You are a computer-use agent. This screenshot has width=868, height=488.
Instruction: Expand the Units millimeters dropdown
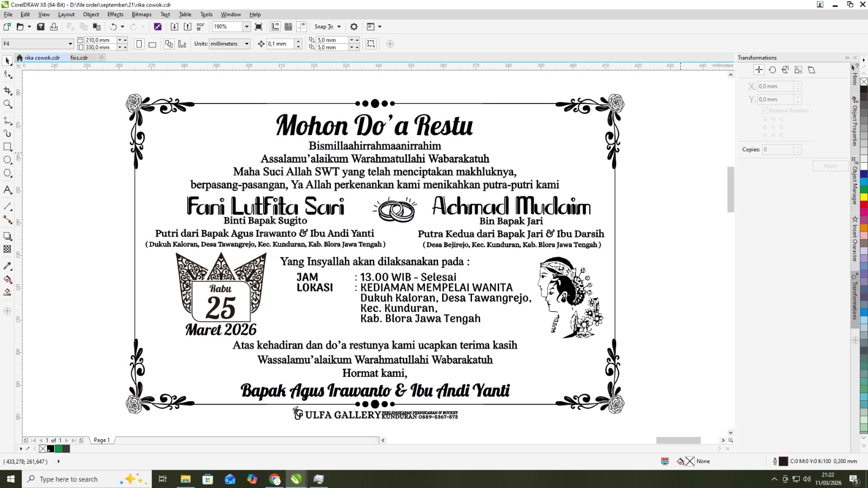[x=246, y=44]
